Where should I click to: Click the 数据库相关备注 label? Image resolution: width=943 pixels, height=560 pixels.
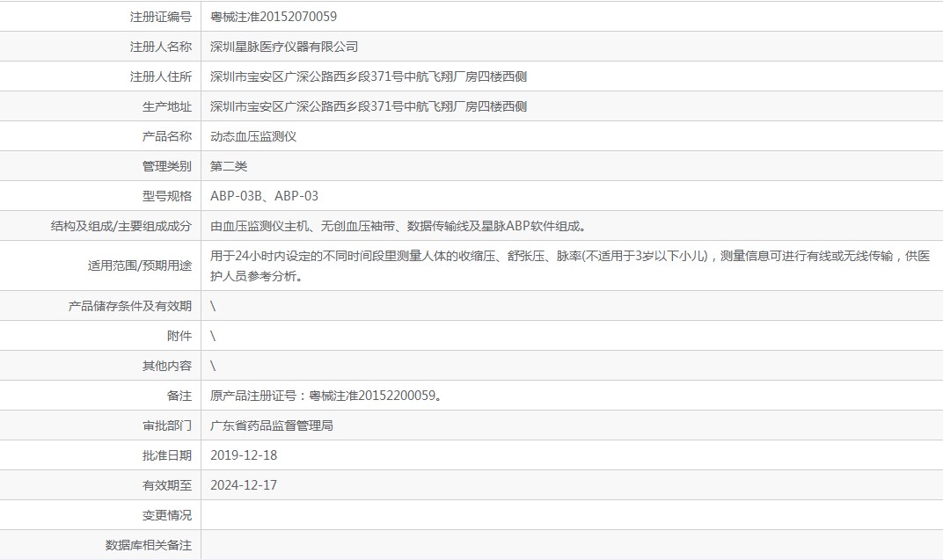149,546
